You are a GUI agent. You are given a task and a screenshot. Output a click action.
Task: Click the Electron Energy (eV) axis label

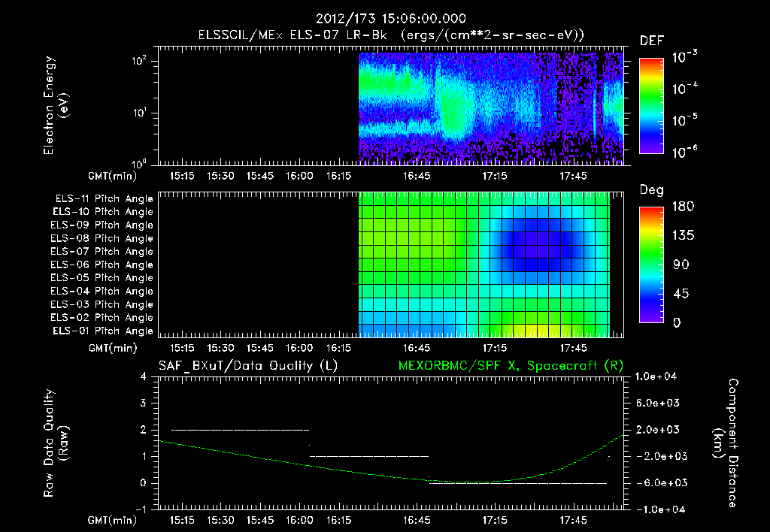56,105
